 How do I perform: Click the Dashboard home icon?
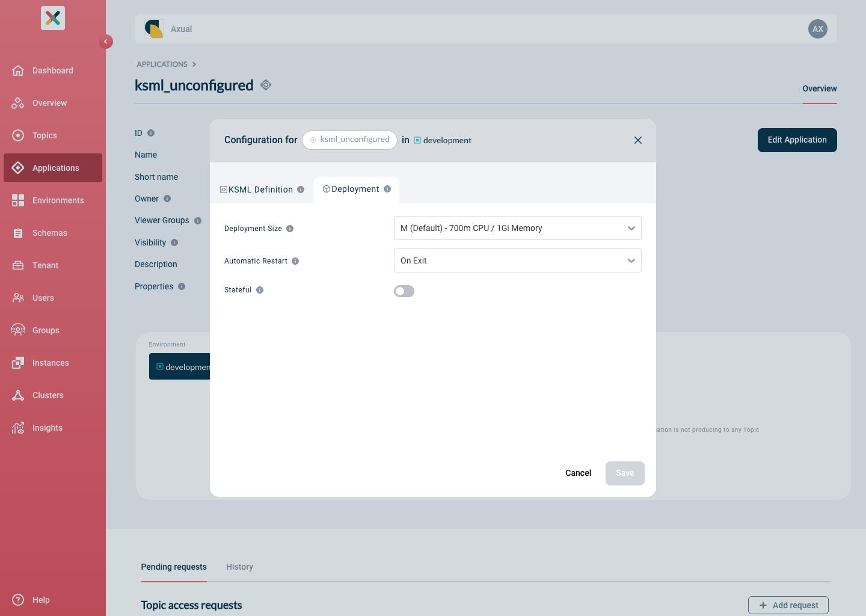(x=18, y=70)
